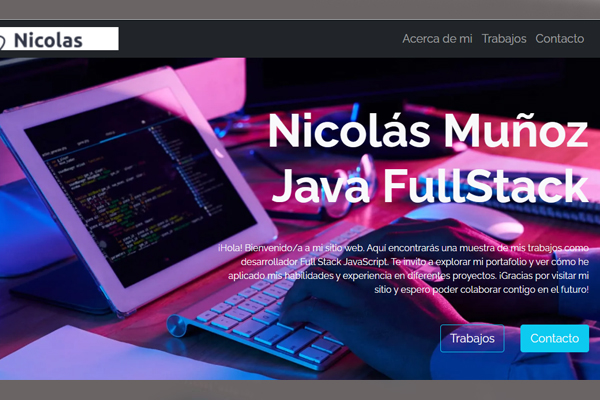Open the Acerca de mi nav link
The image size is (600, 400).
click(437, 39)
